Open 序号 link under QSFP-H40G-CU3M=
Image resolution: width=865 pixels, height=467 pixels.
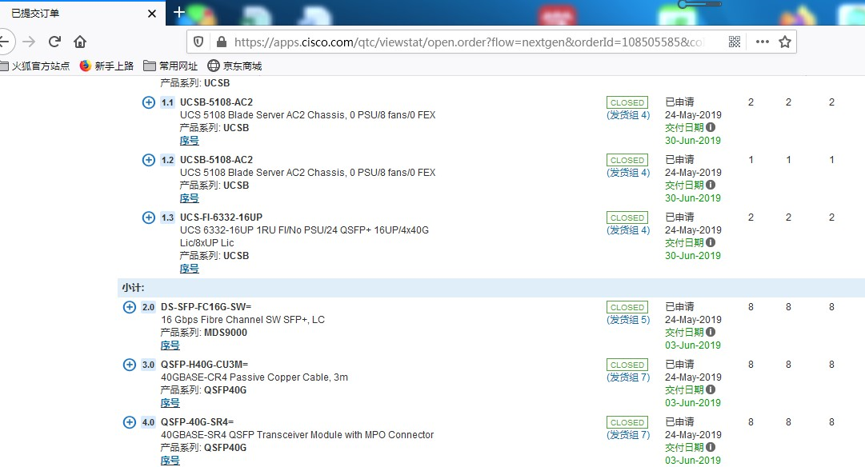click(x=170, y=403)
